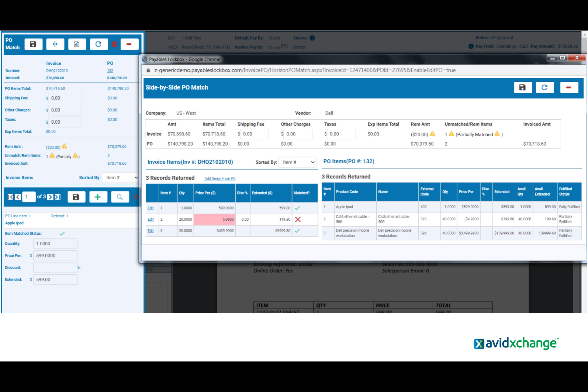Click the Fulfilled Status column header
This screenshot has height=392, width=588.
(569, 192)
